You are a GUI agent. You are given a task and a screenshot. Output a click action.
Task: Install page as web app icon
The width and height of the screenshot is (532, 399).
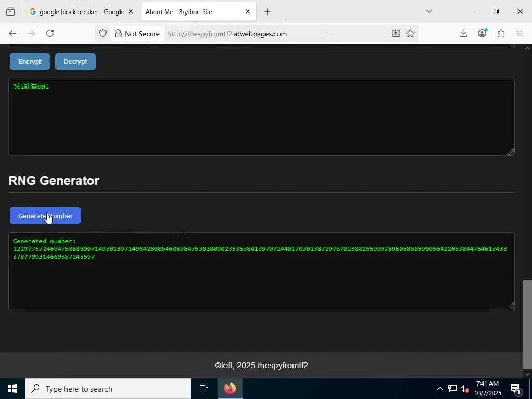395,33
